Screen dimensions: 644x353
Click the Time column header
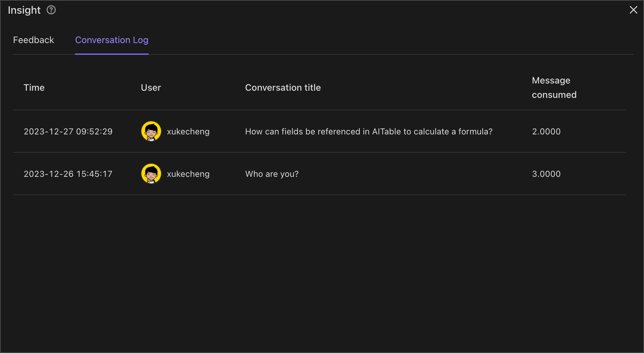(x=34, y=87)
